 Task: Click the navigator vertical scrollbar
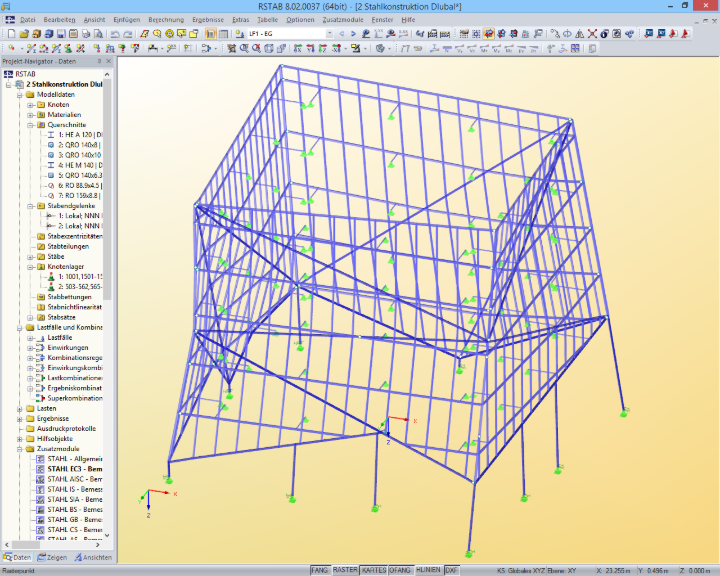(107, 188)
